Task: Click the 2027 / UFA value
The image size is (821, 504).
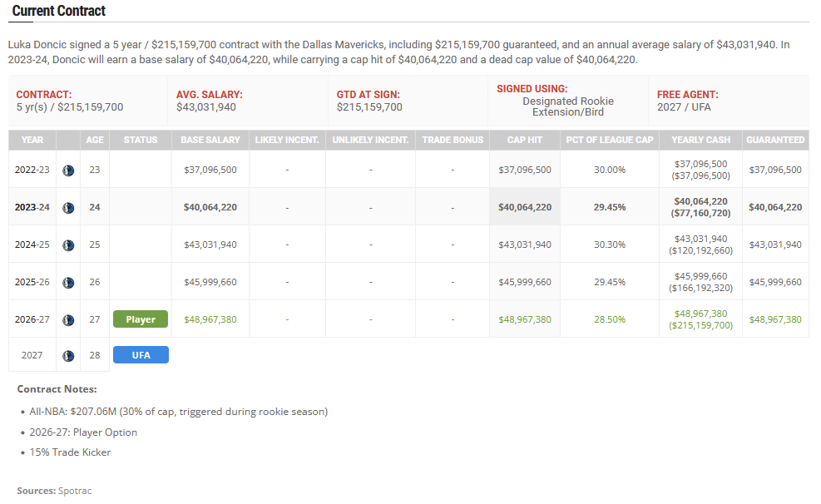Action: tap(684, 107)
